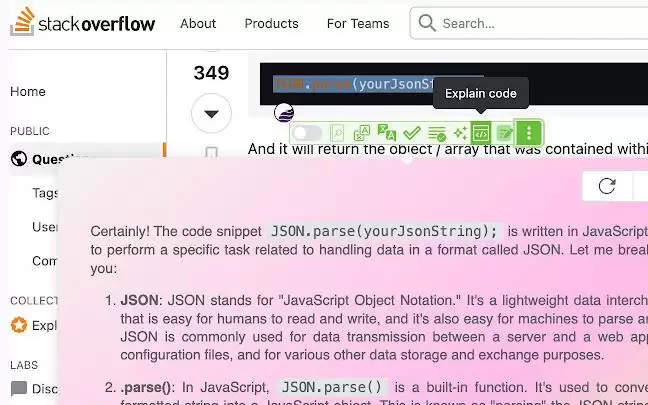The height and width of the screenshot is (405, 648).
Task: Click the sparkles AI icon
Action: click(460, 133)
